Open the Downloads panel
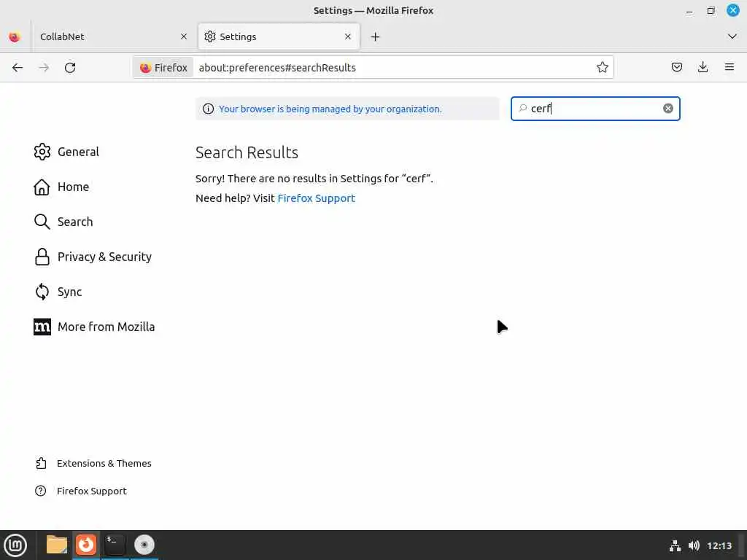 tap(703, 67)
